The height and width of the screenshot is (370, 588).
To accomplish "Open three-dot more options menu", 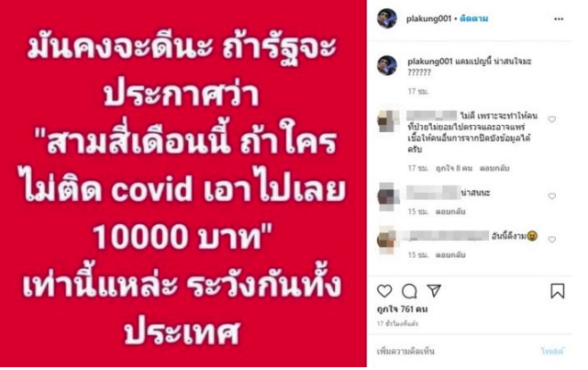I will tap(559, 19).
